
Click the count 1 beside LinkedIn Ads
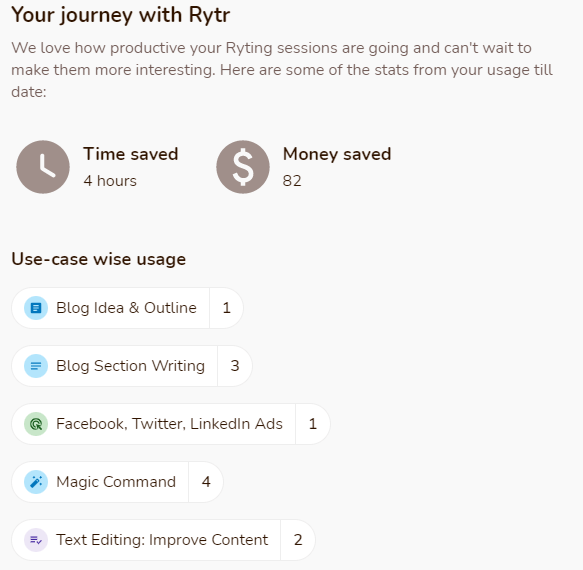(313, 424)
